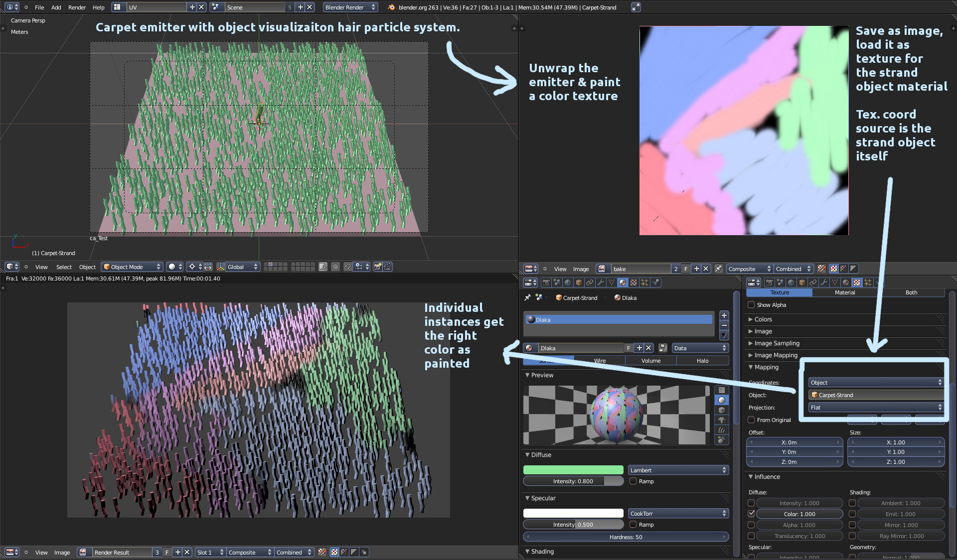Toggle the 3D manipulator widget icon
This screenshot has height=560, width=957.
point(221,267)
